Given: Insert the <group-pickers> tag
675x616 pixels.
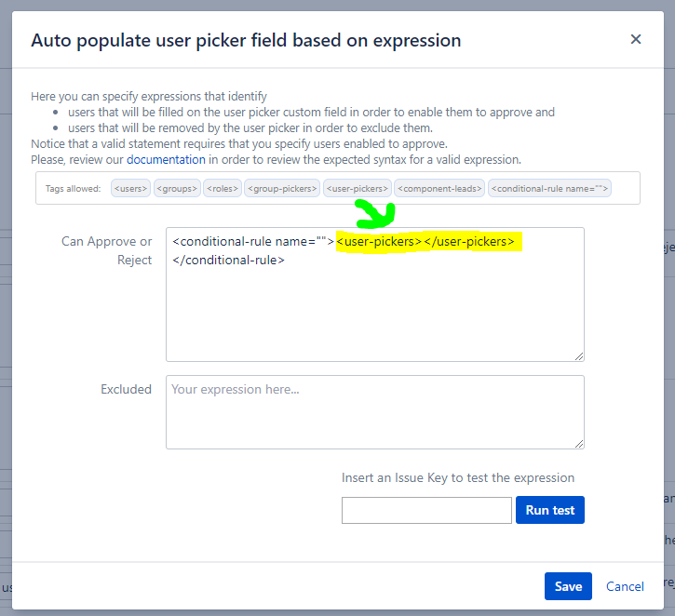Looking at the screenshot, I should (282, 189).
